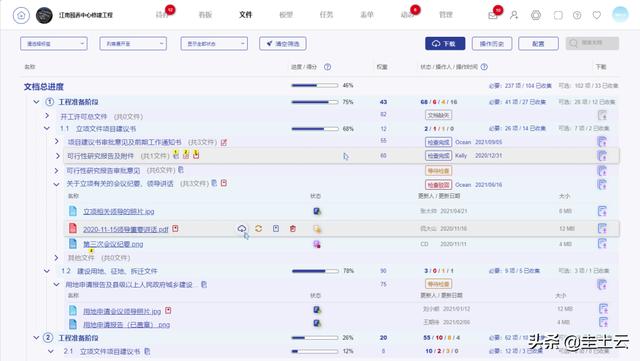Image resolution: width=640 pixels, height=361 pixels.
Task: Switch to the 模型 tab
Action: pyautogui.click(x=286, y=15)
